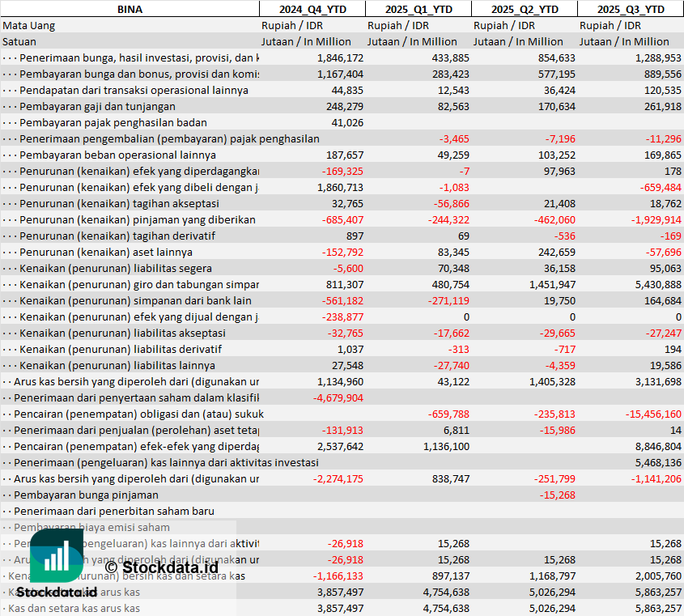The image size is (684, 616).
Task: Select Penurunan (kenaikan) tagihan derivatif row label
Action: tap(117, 236)
